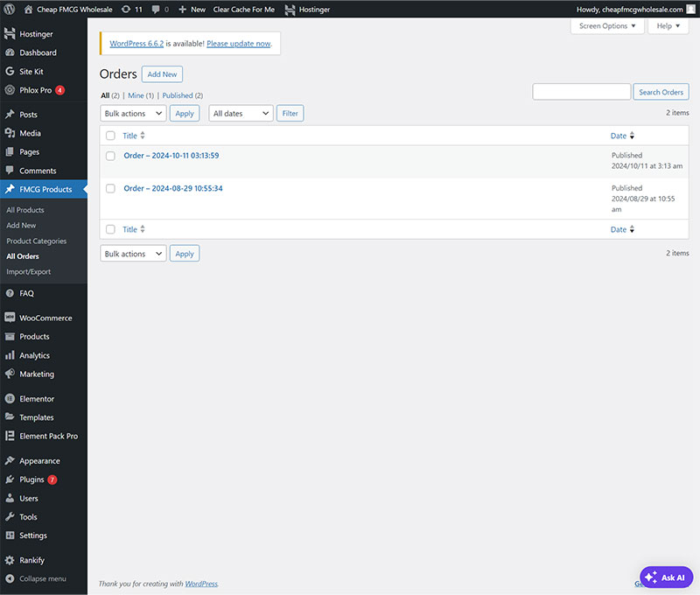Check the box for Order 2024-08-29 10:55:34
This screenshot has width=700, height=595.
pyautogui.click(x=110, y=188)
